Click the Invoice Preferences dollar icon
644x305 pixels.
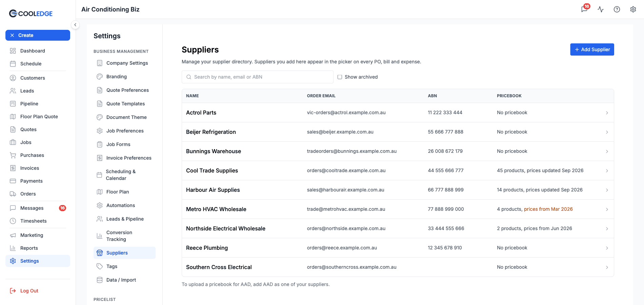pos(100,158)
